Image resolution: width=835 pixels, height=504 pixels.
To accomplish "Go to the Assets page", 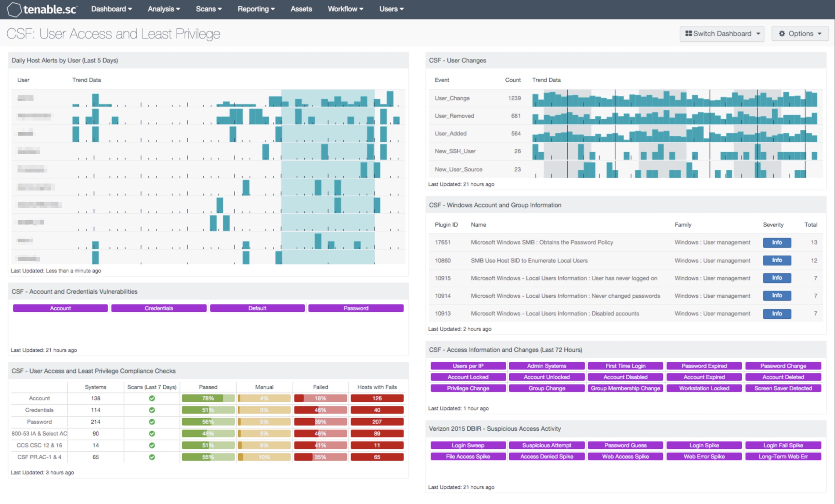I will click(301, 9).
